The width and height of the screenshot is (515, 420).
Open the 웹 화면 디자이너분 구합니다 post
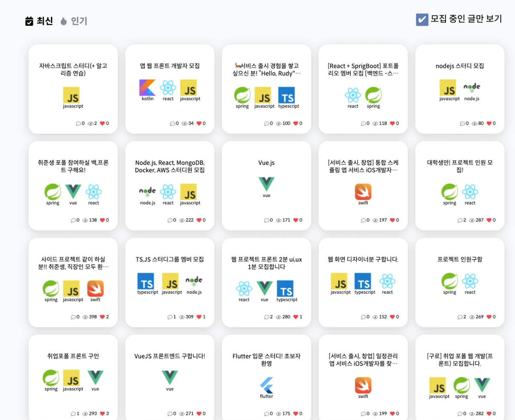(x=363, y=259)
